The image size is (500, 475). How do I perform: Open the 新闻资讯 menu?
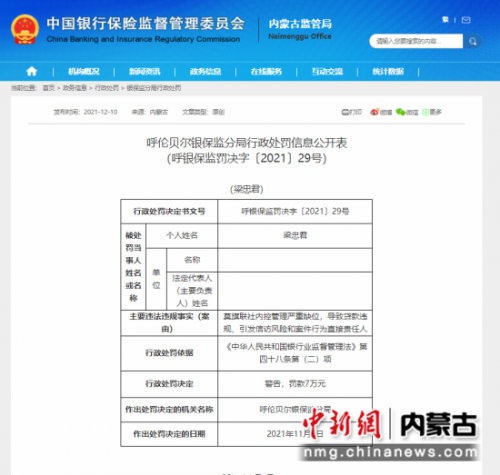point(144,71)
